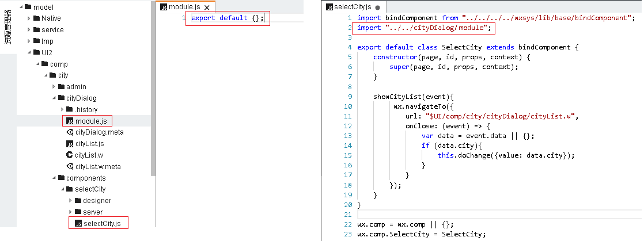Screen dimensions: 644x241
Task: Click the cityList.w file icon
Action: click(x=69, y=155)
